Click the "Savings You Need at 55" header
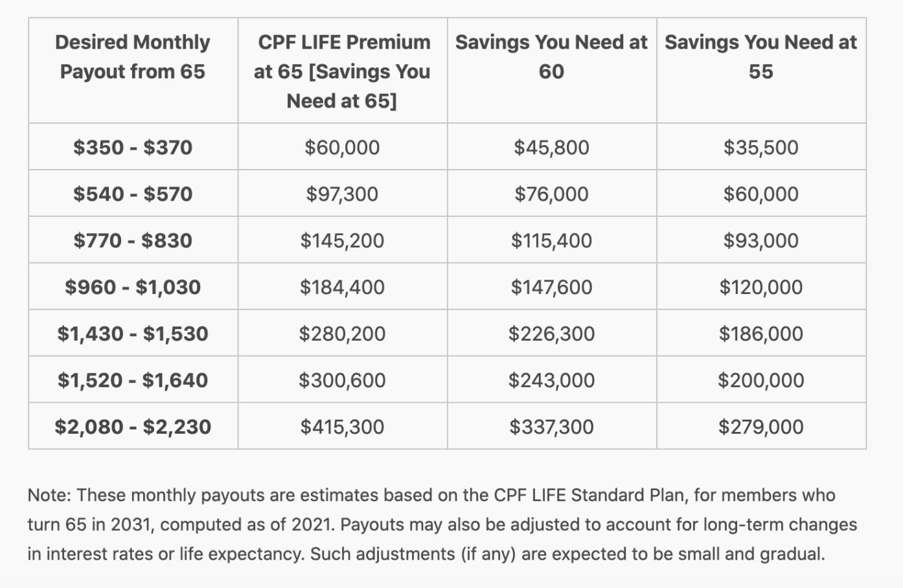The image size is (903, 588). 760,57
